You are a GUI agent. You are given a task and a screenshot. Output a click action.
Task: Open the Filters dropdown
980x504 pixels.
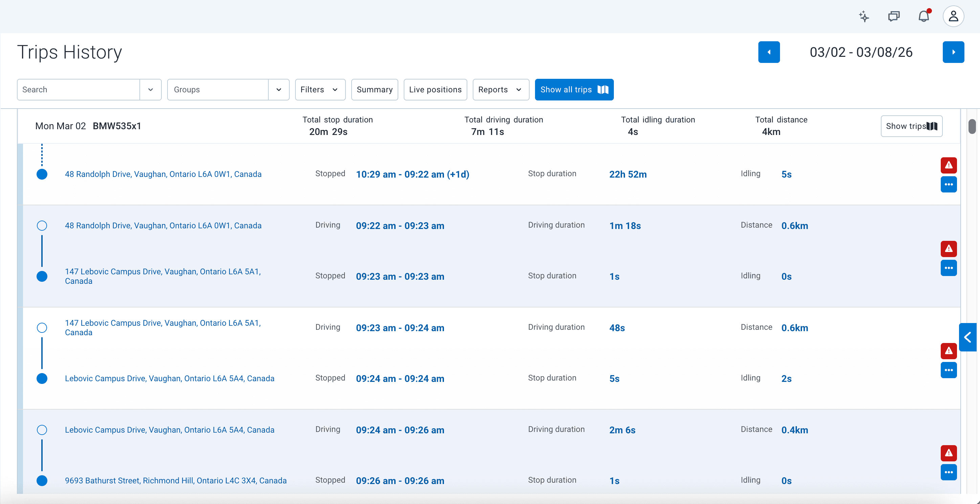click(320, 90)
